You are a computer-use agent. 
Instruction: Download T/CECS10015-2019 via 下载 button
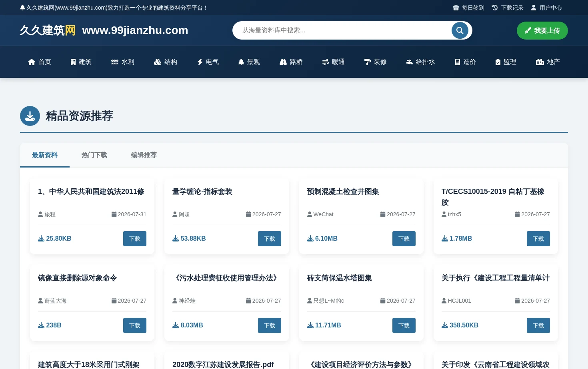click(538, 239)
